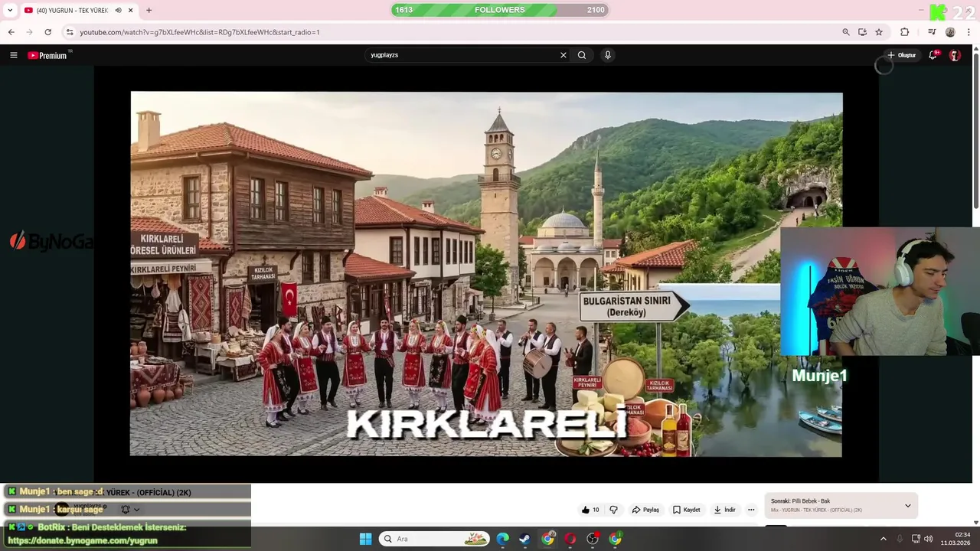Clear the YouTube search text with X
The image size is (980, 551).
(x=563, y=55)
